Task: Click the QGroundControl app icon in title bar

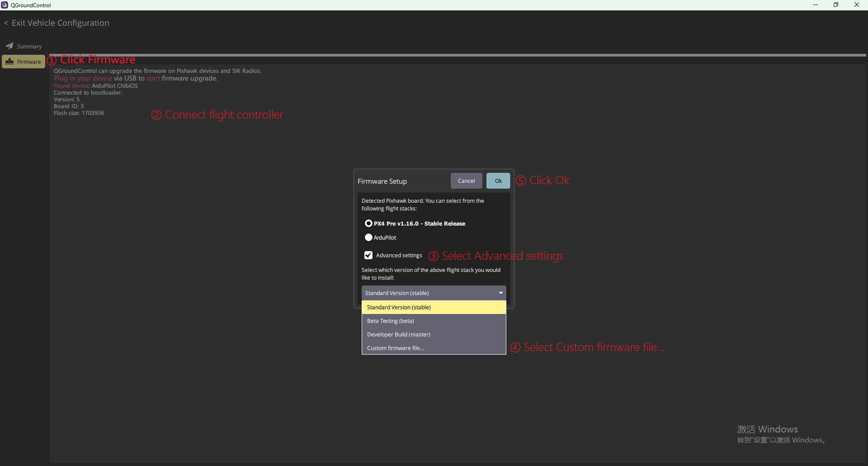Action: pos(5,5)
